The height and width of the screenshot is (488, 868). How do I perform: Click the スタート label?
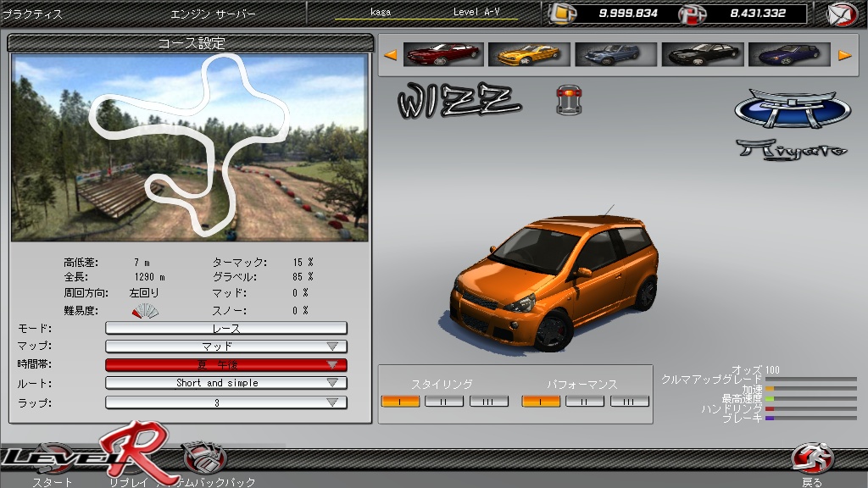[52, 482]
